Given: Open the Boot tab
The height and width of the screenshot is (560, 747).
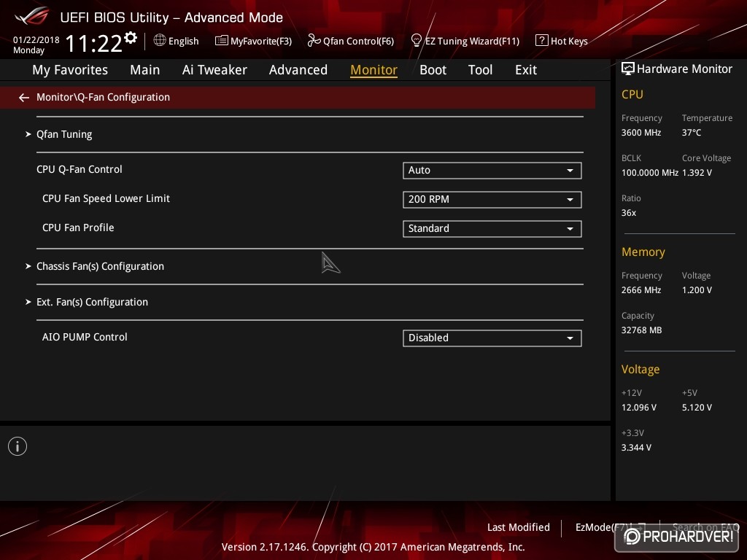Looking at the screenshot, I should point(433,70).
